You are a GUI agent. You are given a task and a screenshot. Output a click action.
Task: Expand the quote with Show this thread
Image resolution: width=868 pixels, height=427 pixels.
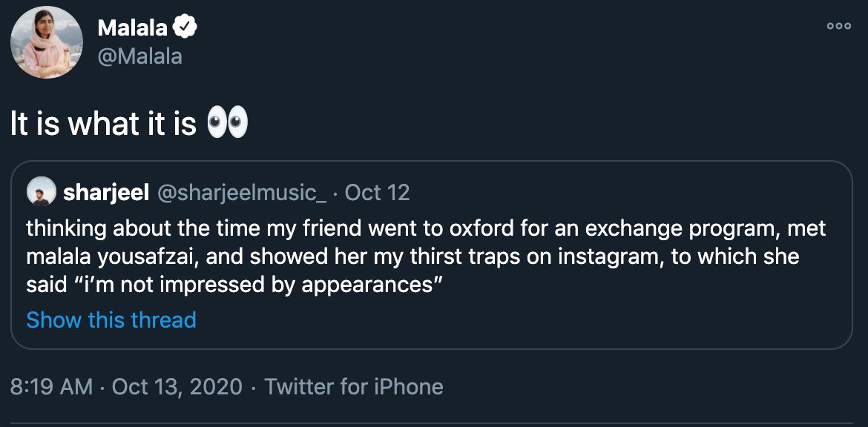pyautogui.click(x=111, y=320)
